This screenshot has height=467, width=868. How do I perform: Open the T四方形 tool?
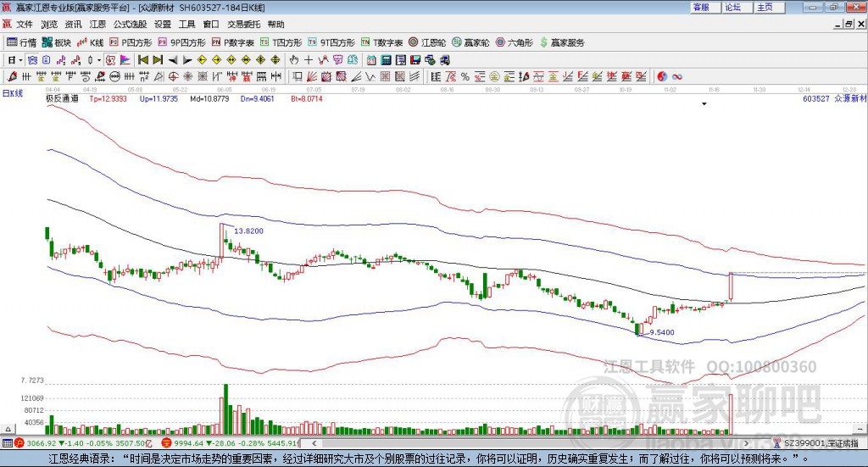tap(281, 42)
